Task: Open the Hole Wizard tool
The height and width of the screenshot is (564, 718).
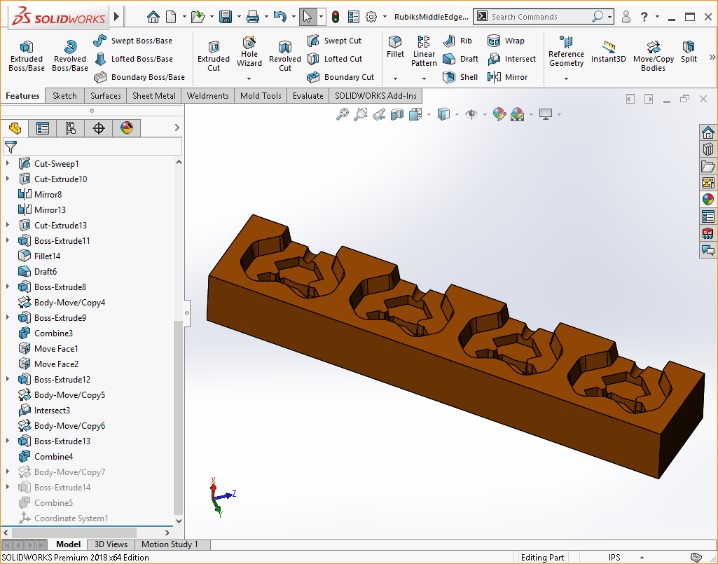Action: [249, 52]
